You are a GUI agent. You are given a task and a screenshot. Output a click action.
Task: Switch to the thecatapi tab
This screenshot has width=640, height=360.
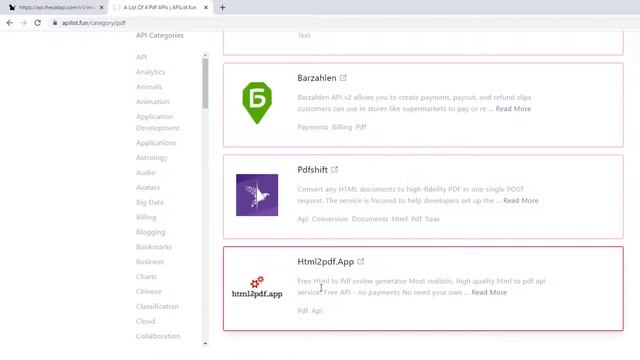(55, 7)
